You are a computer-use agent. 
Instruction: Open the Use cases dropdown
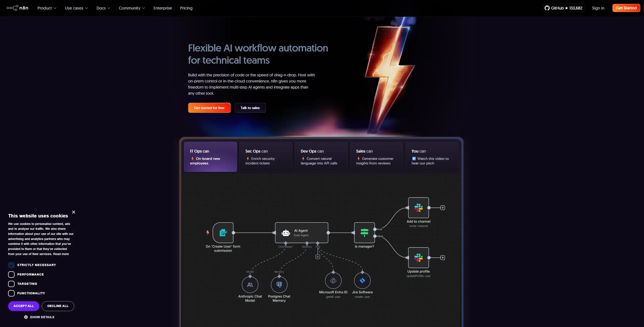click(x=76, y=8)
